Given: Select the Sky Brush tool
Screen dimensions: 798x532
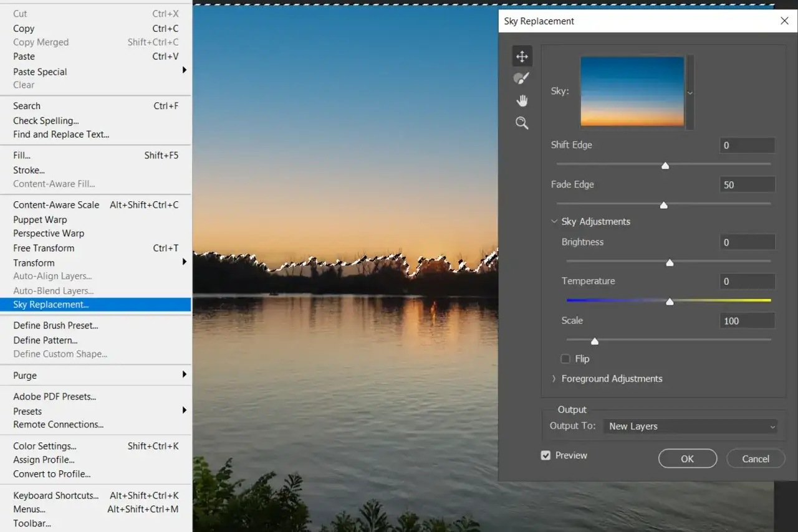Looking at the screenshot, I should coord(522,78).
